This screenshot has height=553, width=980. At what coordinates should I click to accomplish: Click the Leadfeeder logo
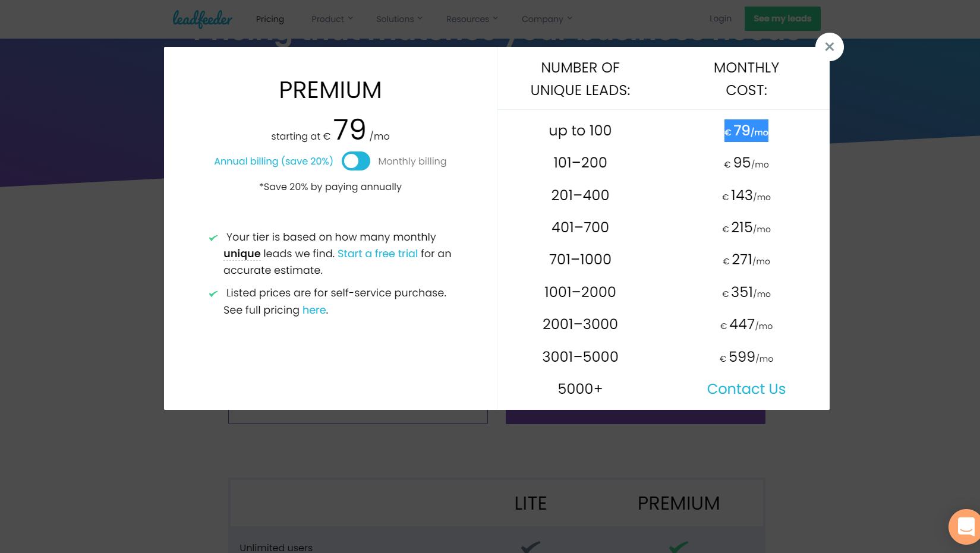pyautogui.click(x=203, y=19)
